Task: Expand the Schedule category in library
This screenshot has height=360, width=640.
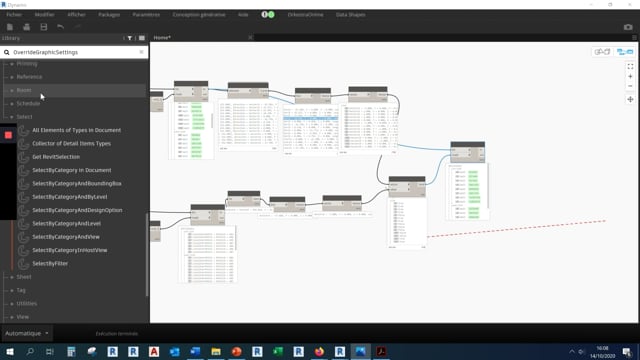Action: pyautogui.click(x=28, y=103)
